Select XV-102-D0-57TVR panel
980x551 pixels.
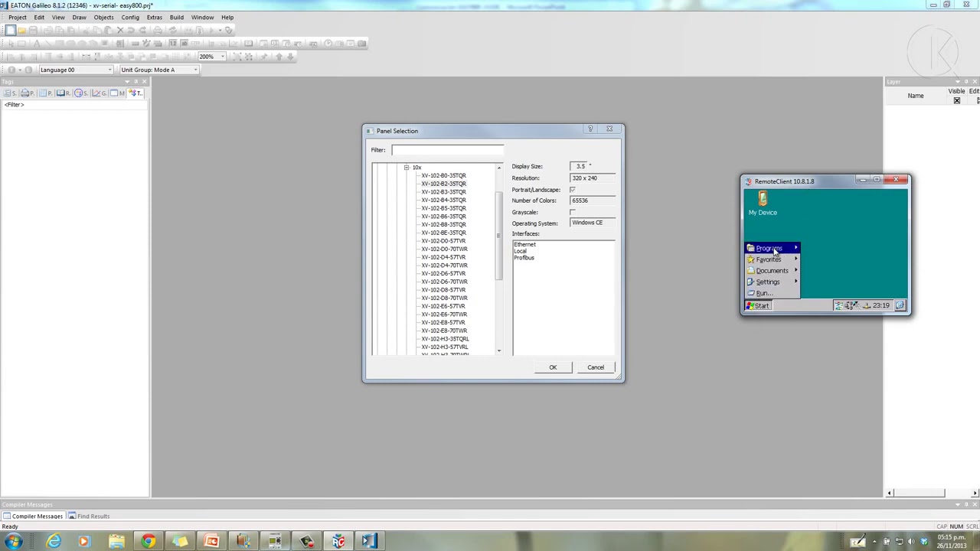[443, 241]
